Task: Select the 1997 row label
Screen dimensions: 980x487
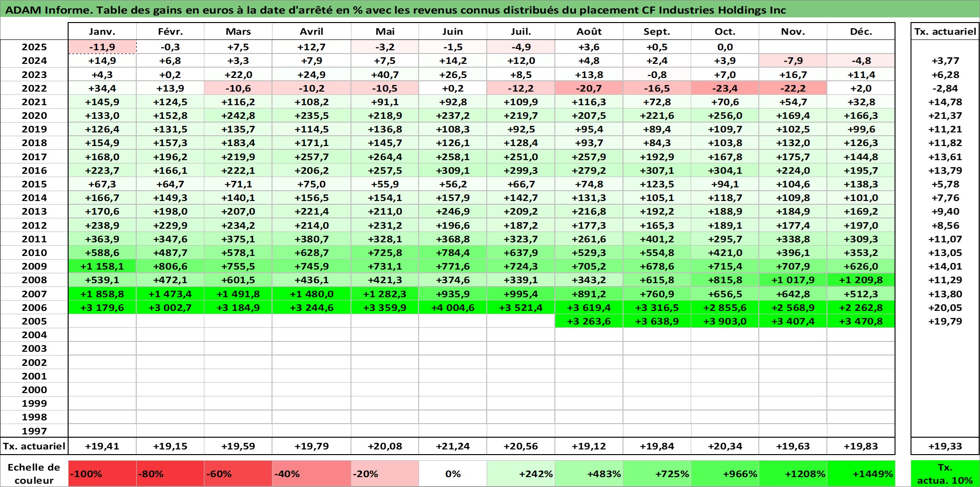Action: pos(34,431)
